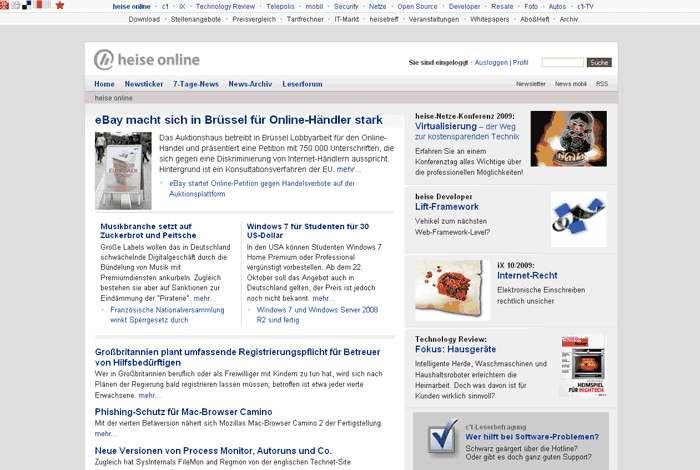The width and height of the screenshot is (700, 470).
Task: Open the Whitepapers link
Action: tap(490, 20)
